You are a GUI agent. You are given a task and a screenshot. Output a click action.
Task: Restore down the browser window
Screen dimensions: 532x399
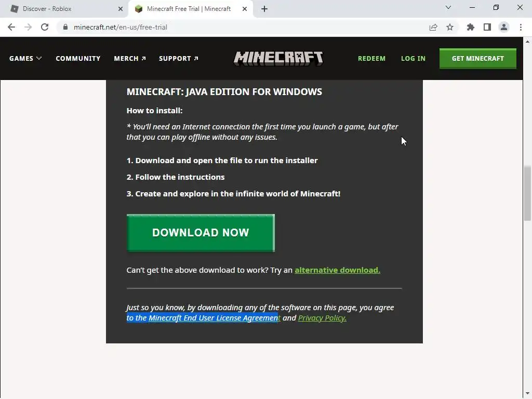(x=496, y=7)
